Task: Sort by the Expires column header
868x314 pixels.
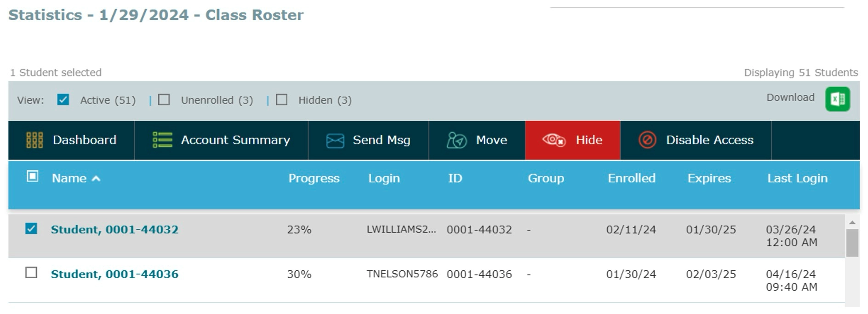Action: point(709,178)
